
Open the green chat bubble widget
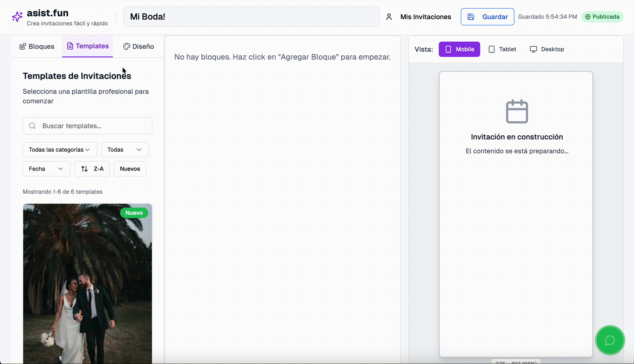[x=610, y=340]
